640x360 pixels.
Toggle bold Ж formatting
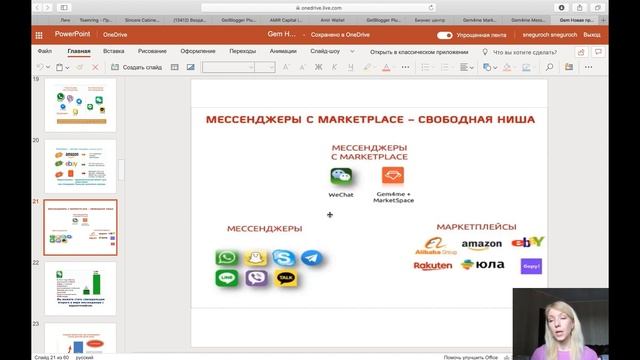coord(318,67)
